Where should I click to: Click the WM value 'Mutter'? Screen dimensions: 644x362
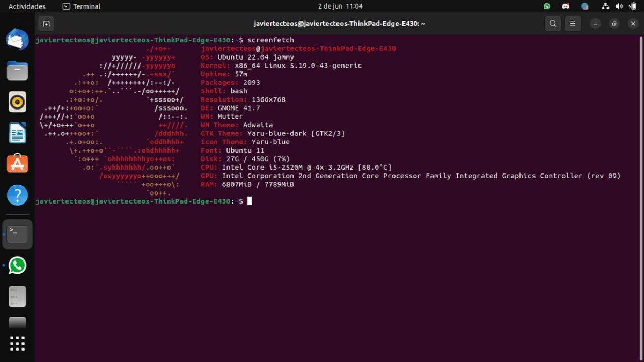click(230, 117)
